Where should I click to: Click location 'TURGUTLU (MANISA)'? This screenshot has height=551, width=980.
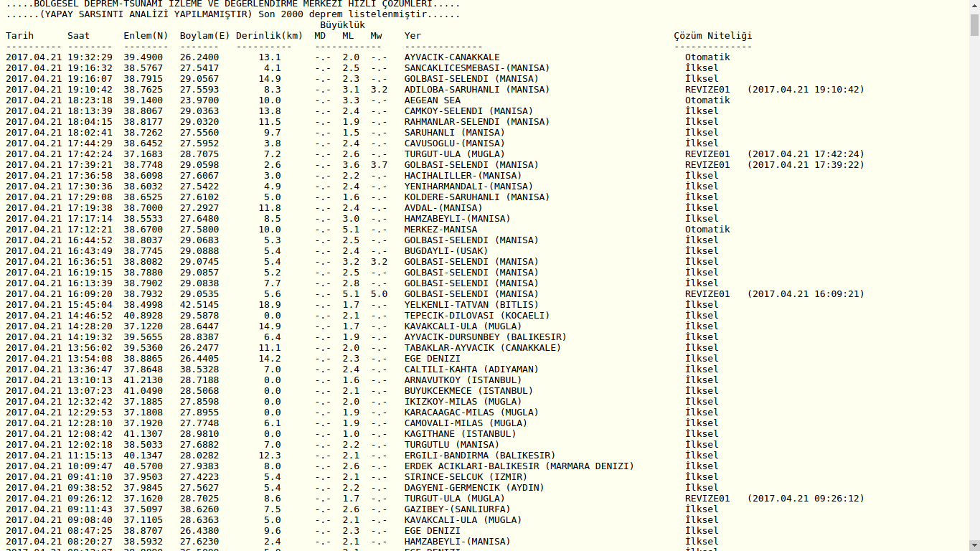click(x=452, y=445)
